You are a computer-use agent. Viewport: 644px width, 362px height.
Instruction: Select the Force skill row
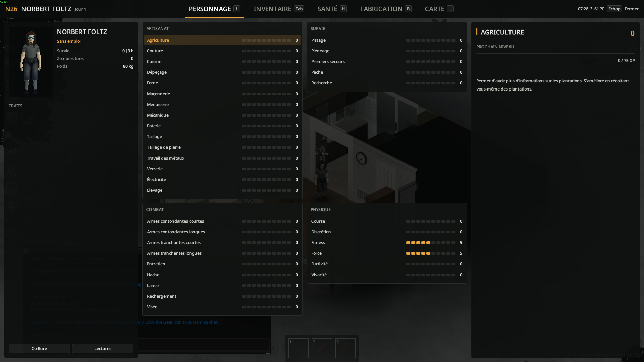pos(387,253)
